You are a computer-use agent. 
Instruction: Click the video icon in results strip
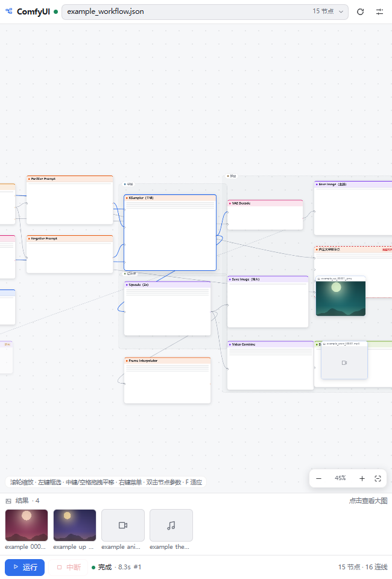click(123, 525)
